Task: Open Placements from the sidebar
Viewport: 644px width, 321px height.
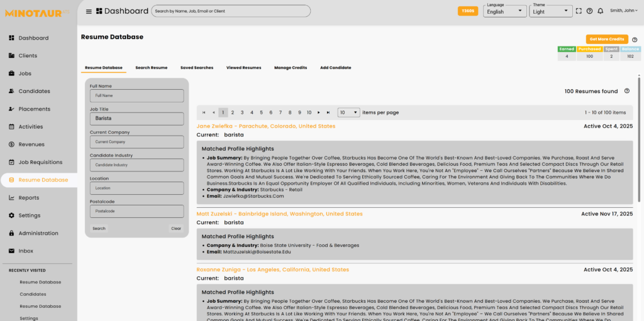Action: coord(34,109)
